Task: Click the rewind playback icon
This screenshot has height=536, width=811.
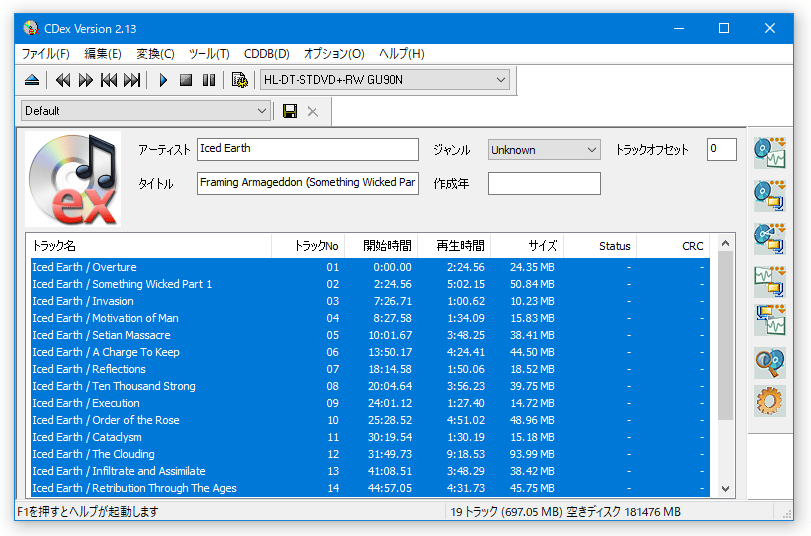Action: coord(63,80)
